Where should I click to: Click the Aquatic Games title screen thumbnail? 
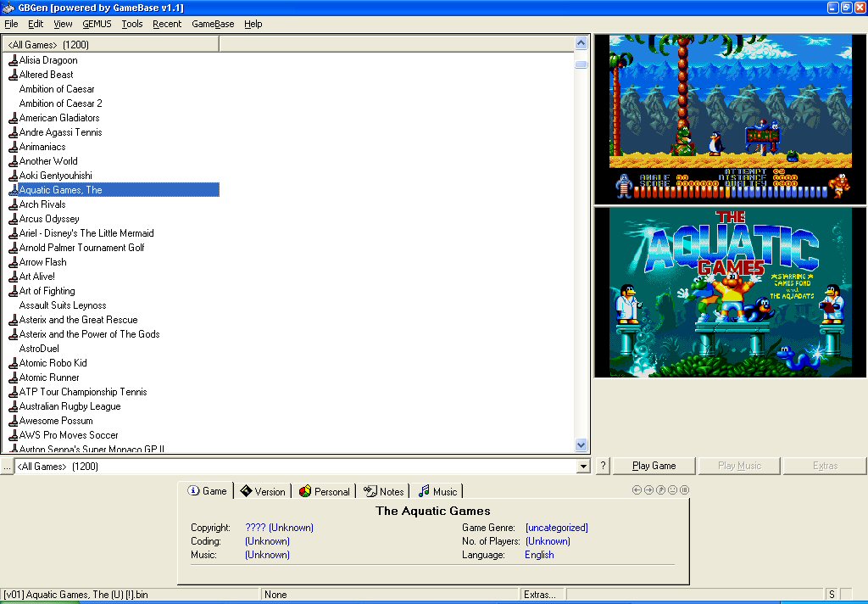[730, 293]
